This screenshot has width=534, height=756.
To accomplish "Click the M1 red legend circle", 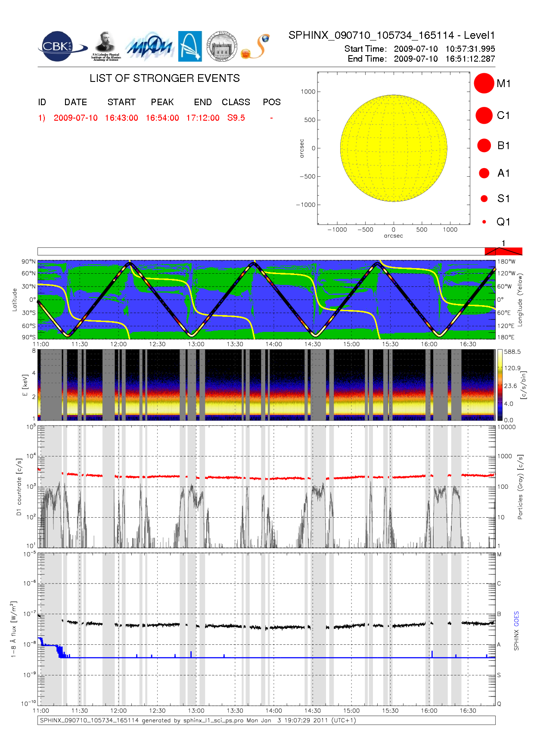I will [x=484, y=83].
